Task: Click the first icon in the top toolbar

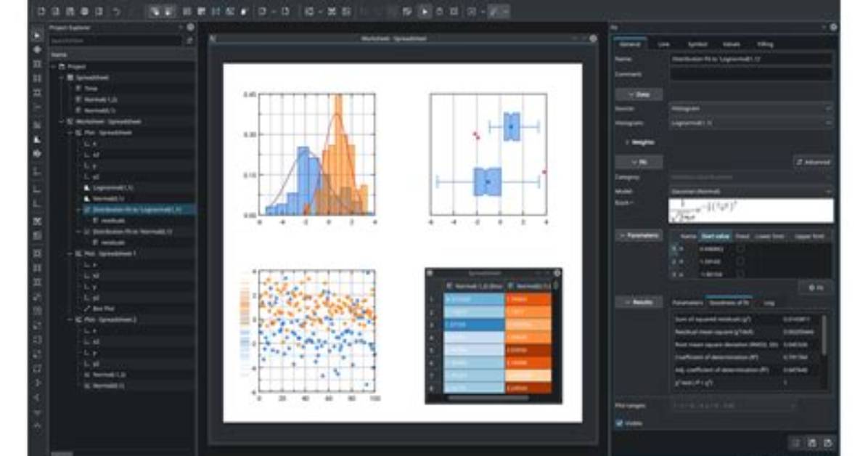Action: [x=41, y=11]
